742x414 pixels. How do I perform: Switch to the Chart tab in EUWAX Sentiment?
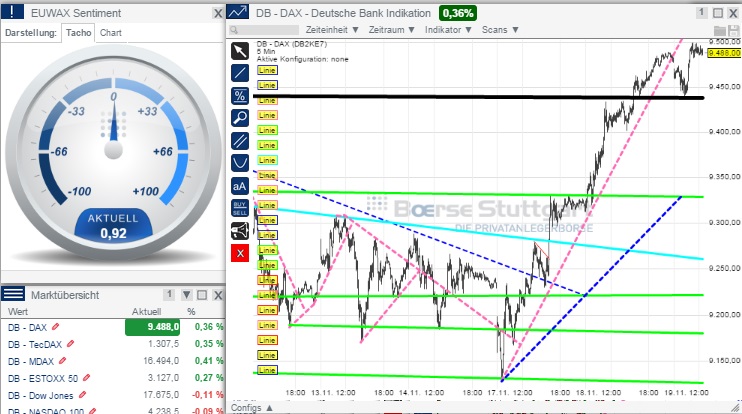[x=111, y=33]
